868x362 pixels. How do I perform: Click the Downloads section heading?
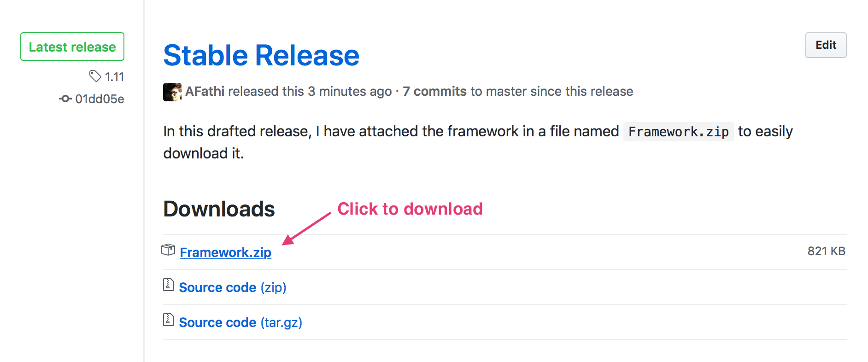(219, 209)
